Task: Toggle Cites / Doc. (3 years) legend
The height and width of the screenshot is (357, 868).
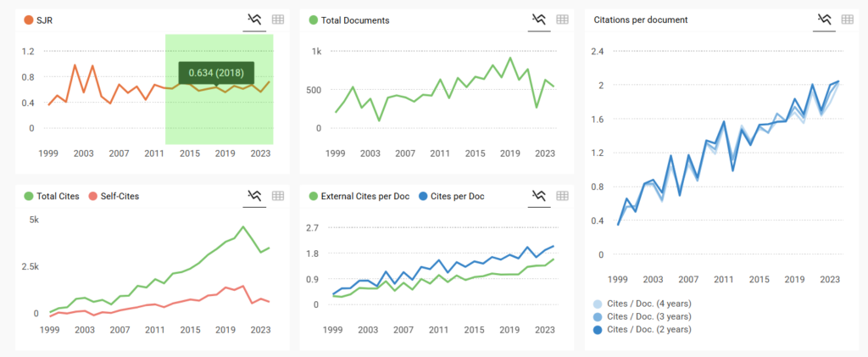Action: click(644, 316)
